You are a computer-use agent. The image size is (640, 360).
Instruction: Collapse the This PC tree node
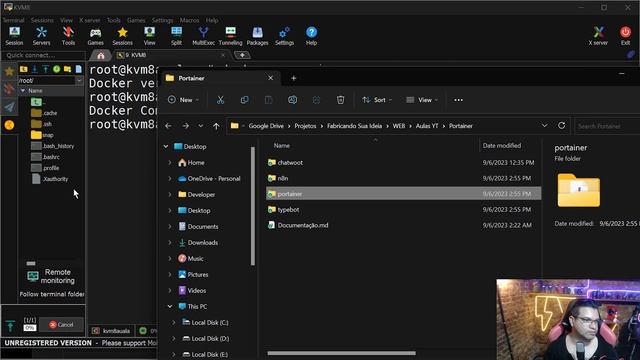pyautogui.click(x=170, y=307)
